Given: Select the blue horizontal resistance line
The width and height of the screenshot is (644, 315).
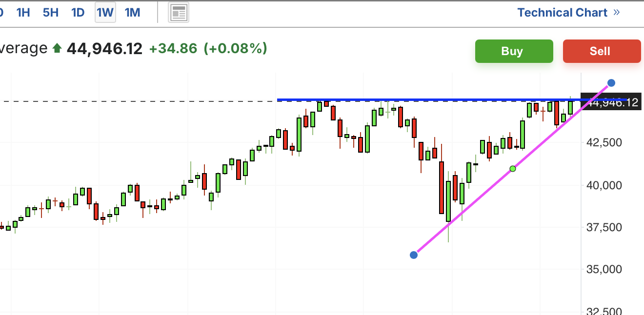Looking at the screenshot, I should pos(429,100).
